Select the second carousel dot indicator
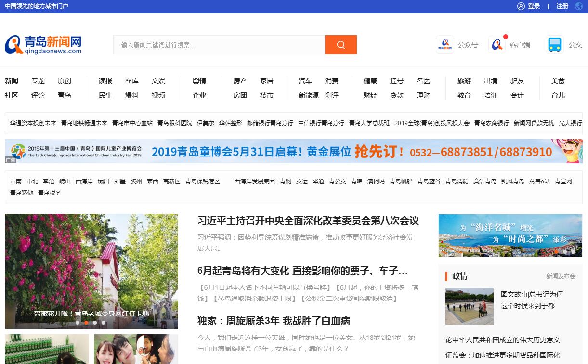The image size is (588, 364). 86,323
